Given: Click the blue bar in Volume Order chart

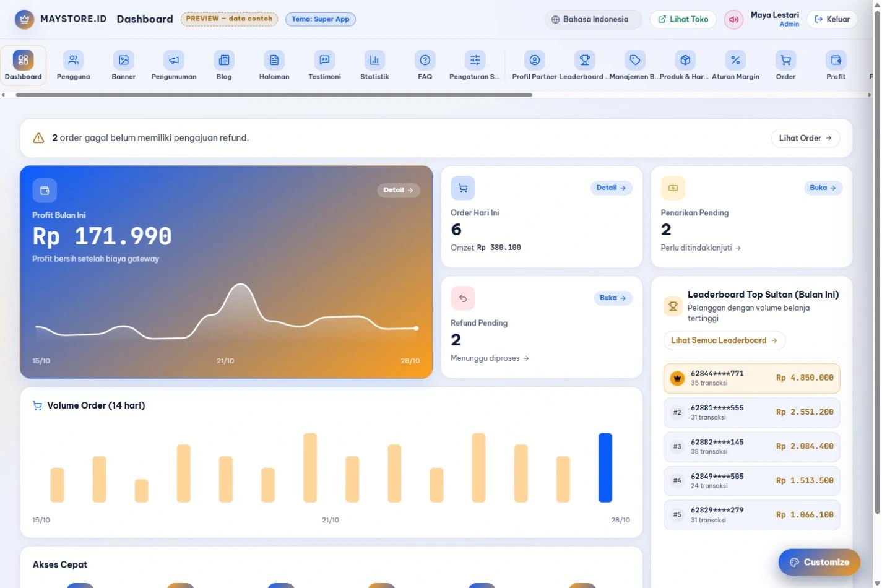Looking at the screenshot, I should (x=605, y=468).
